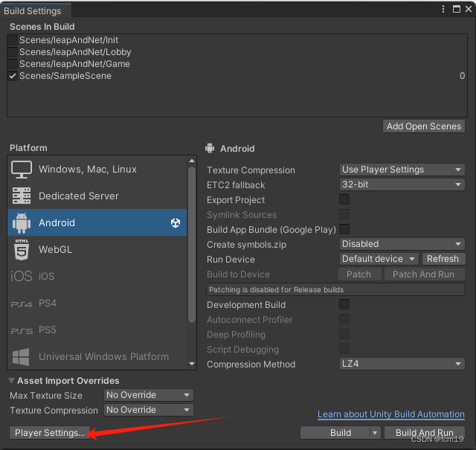The image size is (476, 450).
Task: Click the Patch button
Action: [359, 274]
